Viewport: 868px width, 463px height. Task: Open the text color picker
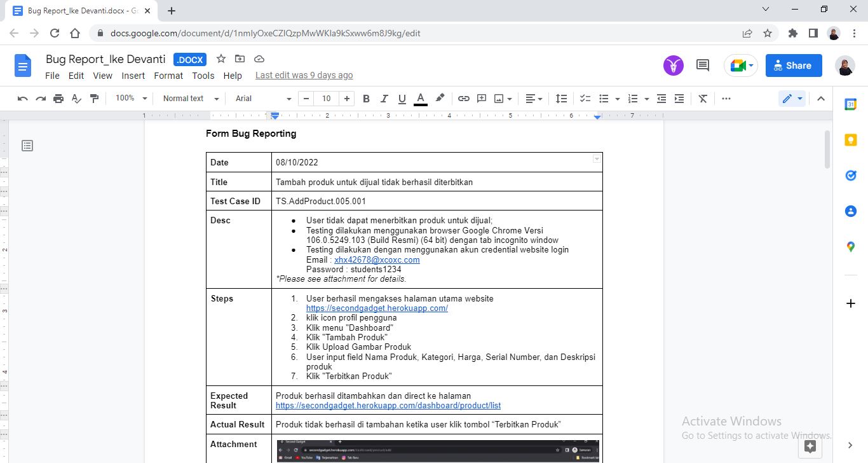click(x=420, y=99)
